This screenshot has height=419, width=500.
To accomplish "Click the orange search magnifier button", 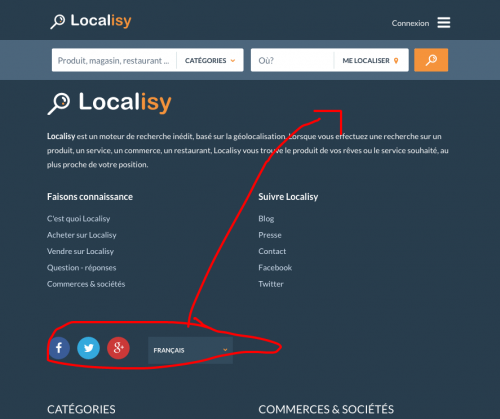I will coord(431,60).
